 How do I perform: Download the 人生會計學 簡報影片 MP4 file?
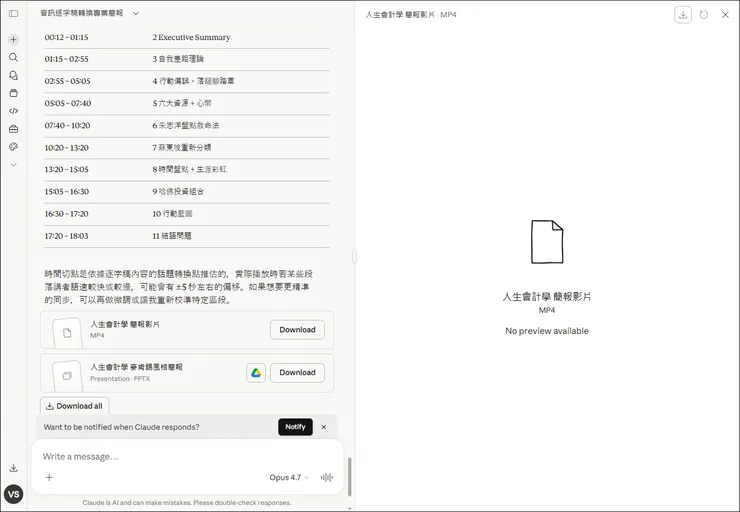297,330
